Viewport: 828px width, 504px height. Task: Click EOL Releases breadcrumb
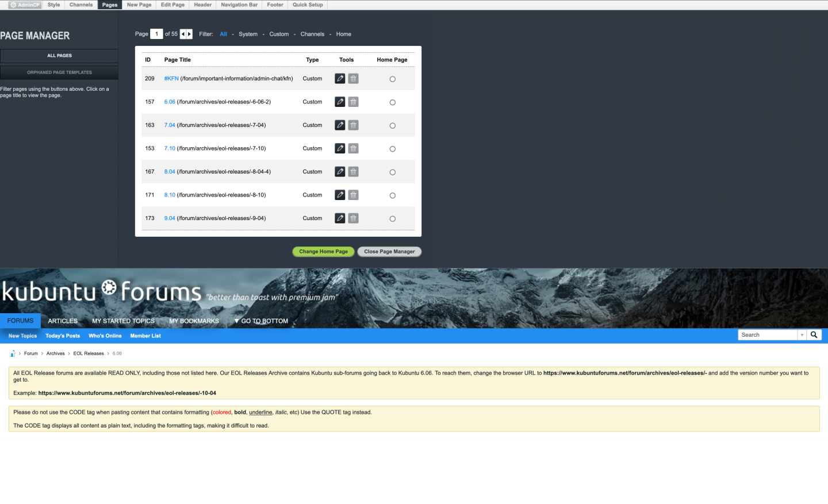pos(89,353)
